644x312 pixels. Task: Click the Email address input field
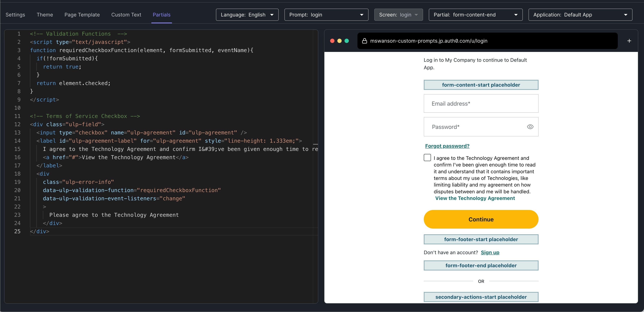(481, 104)
